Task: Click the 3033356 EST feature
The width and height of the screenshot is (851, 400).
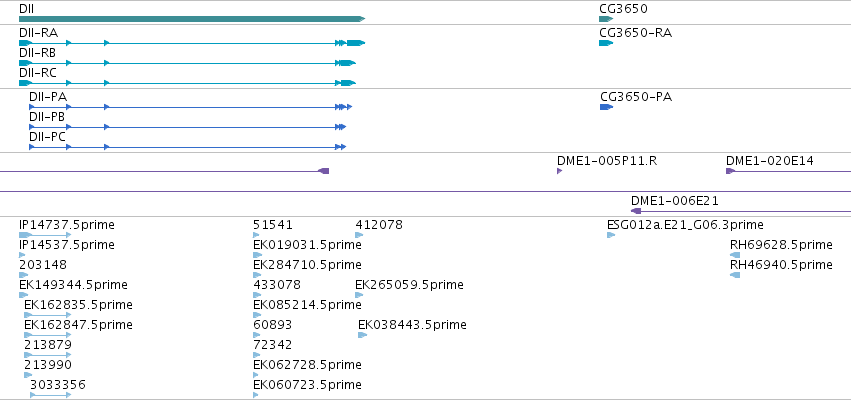Action: click(x=50, y=395)
